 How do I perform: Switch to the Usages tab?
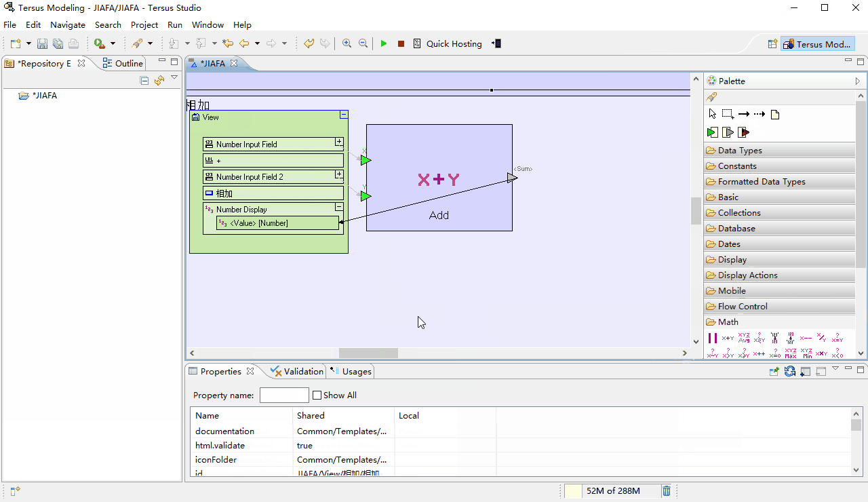[x=351, y=371]
